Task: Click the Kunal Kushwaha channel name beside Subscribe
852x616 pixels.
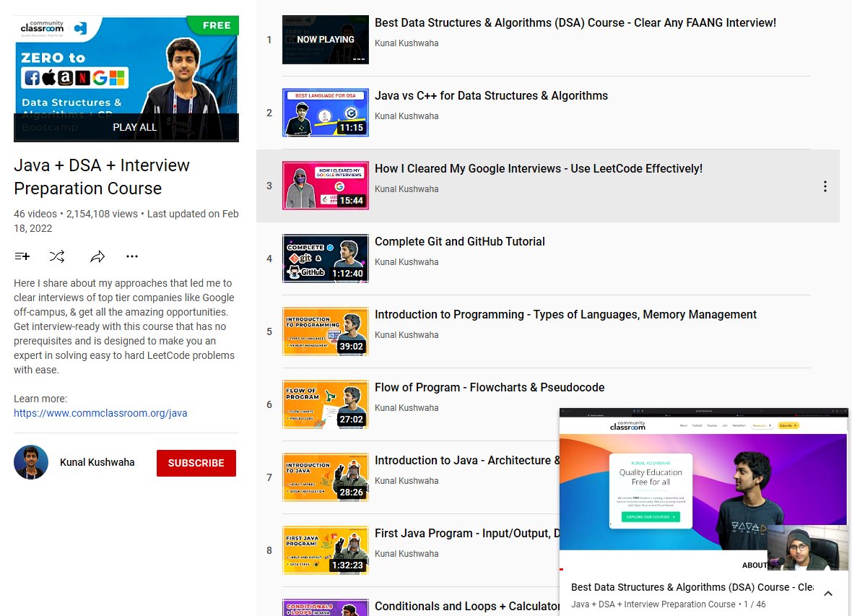Action: tap(97, 462)
